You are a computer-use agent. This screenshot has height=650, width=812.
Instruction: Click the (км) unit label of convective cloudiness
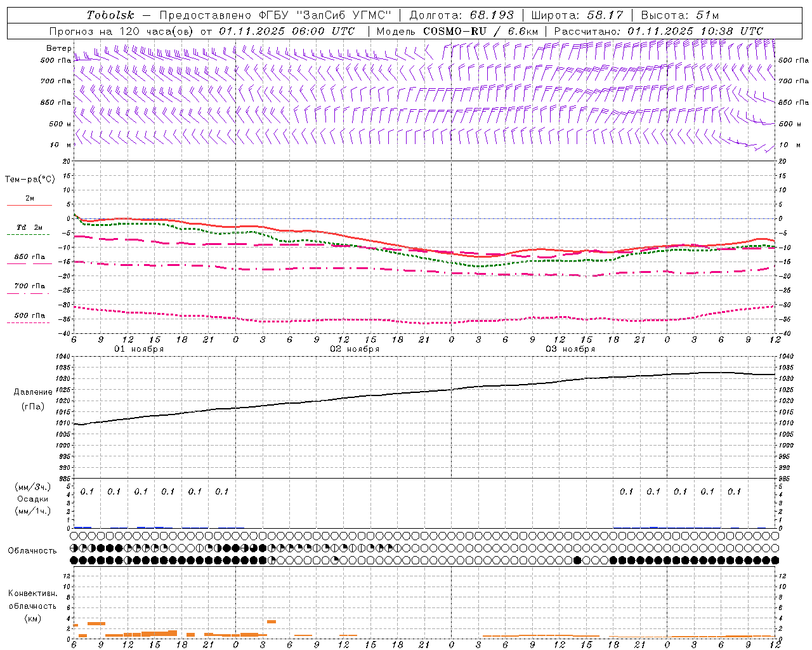pos(33,618)
